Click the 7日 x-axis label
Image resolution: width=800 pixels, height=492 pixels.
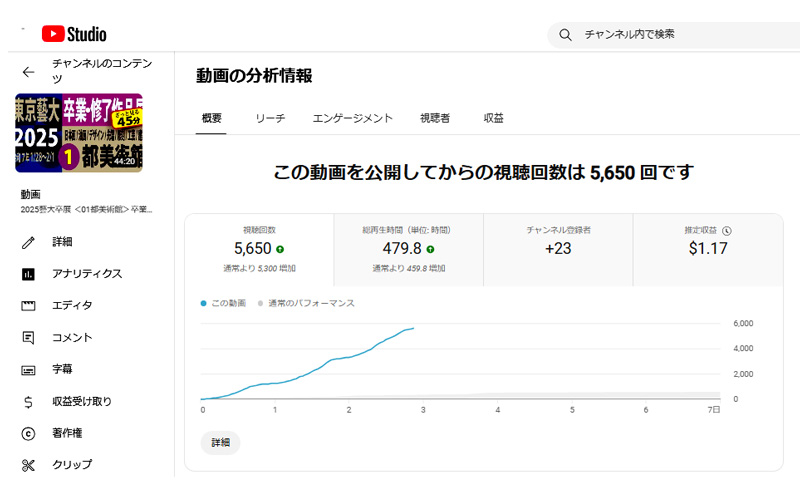point(714,410)
